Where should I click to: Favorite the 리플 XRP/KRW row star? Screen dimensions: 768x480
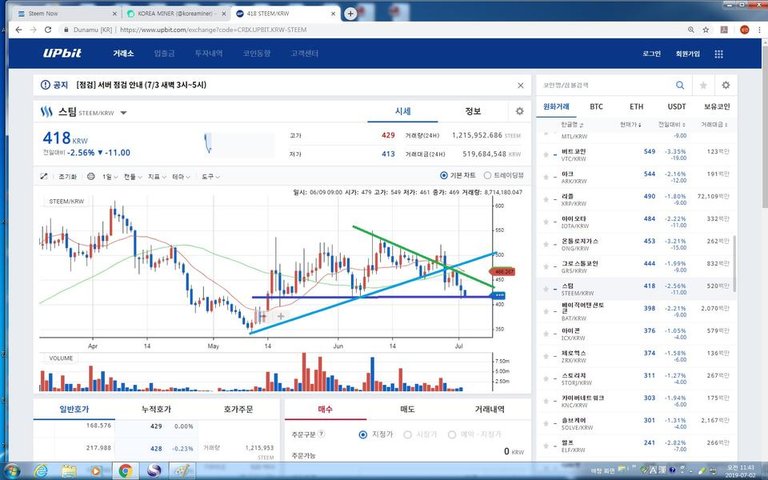(x=546, y=200)
